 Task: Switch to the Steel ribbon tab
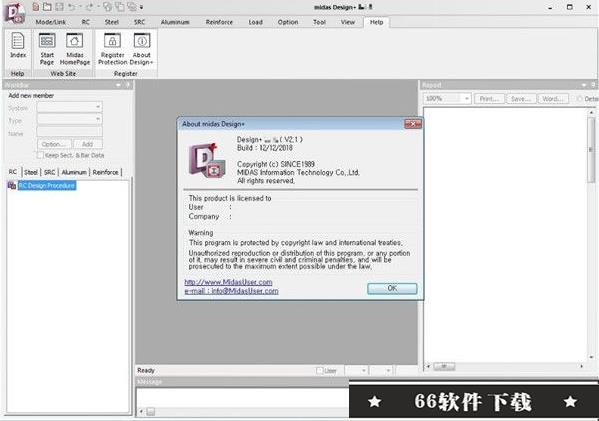click(112, 22)
